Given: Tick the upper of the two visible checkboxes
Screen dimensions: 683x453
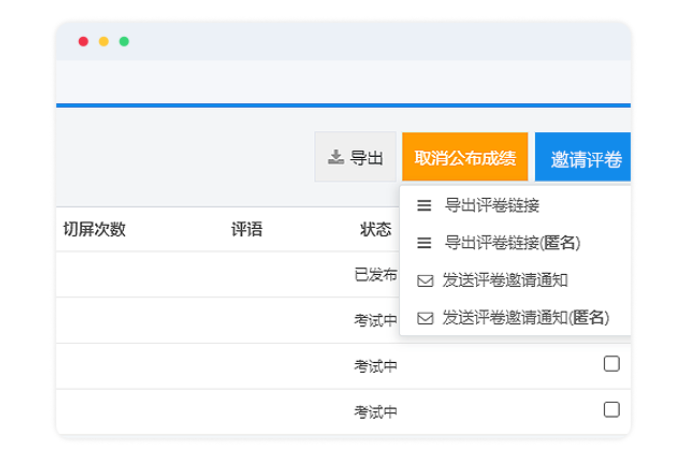Looking at the screenshot, I should click(611, 364).
